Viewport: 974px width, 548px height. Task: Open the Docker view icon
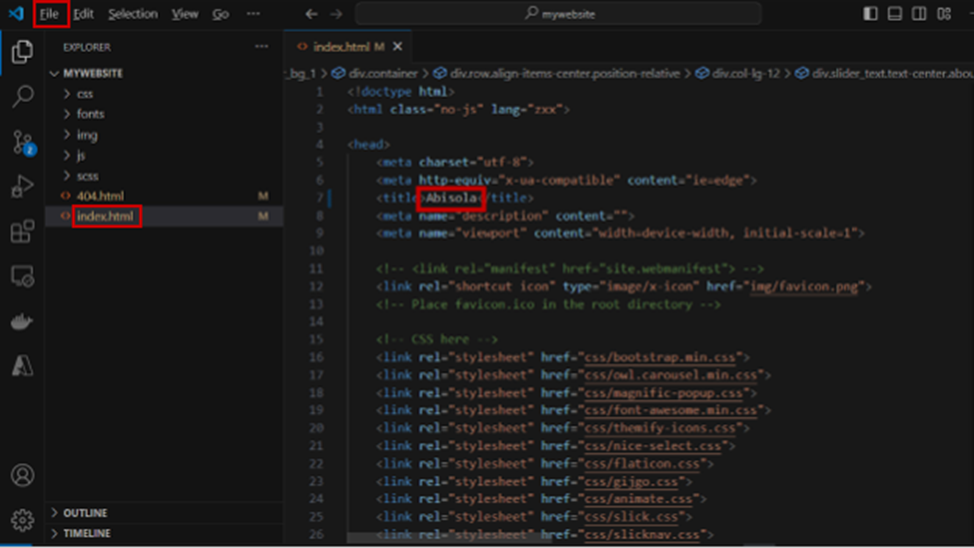pyautogui.click(x=22, y=322)
